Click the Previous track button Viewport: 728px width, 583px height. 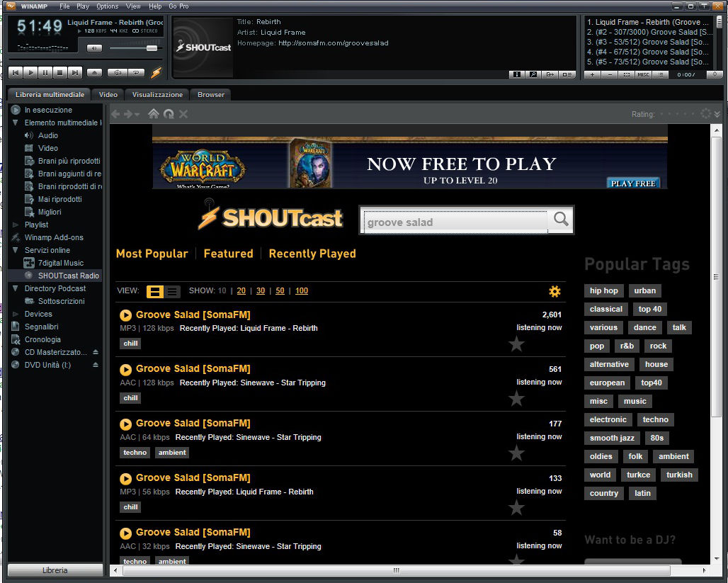16,72
